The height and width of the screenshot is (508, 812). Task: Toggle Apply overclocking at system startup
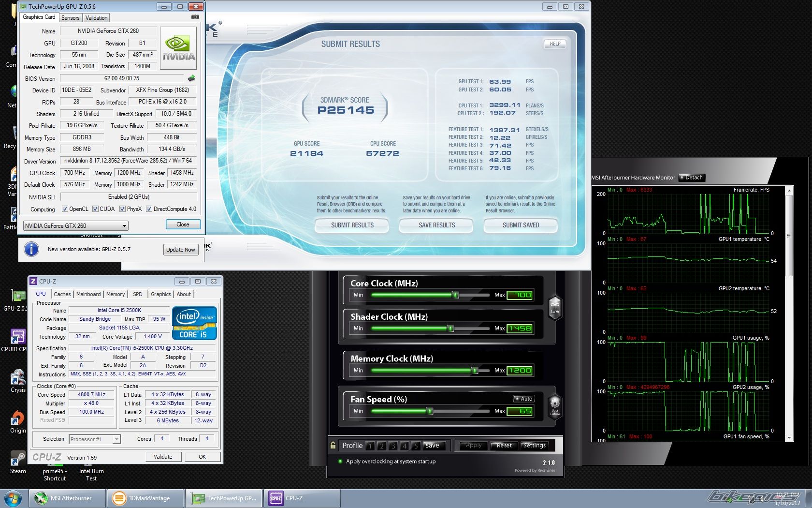[340, 462]
